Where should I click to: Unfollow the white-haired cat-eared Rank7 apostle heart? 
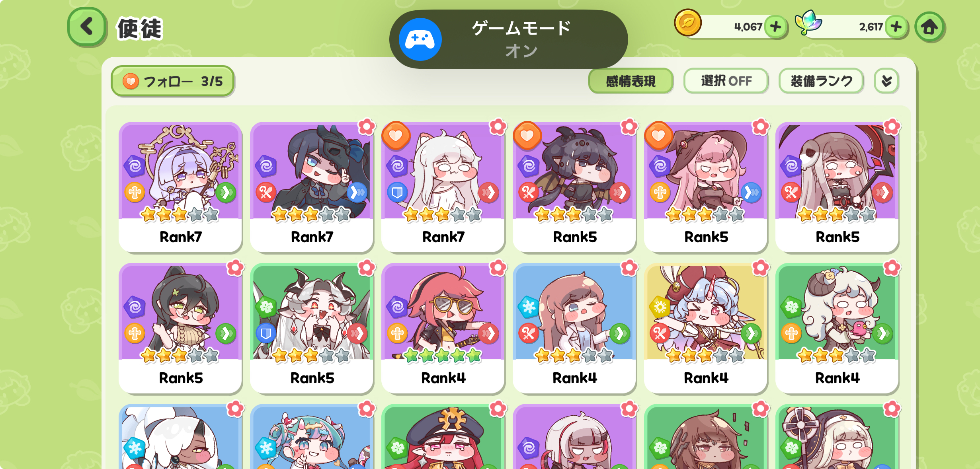pyautogui.click(x=396, y=136)
